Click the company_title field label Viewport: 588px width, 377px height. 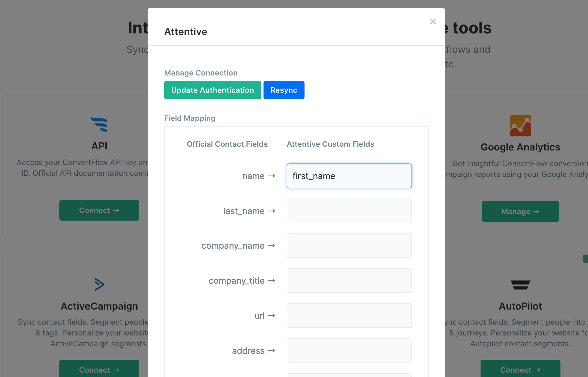pos(236,281)
